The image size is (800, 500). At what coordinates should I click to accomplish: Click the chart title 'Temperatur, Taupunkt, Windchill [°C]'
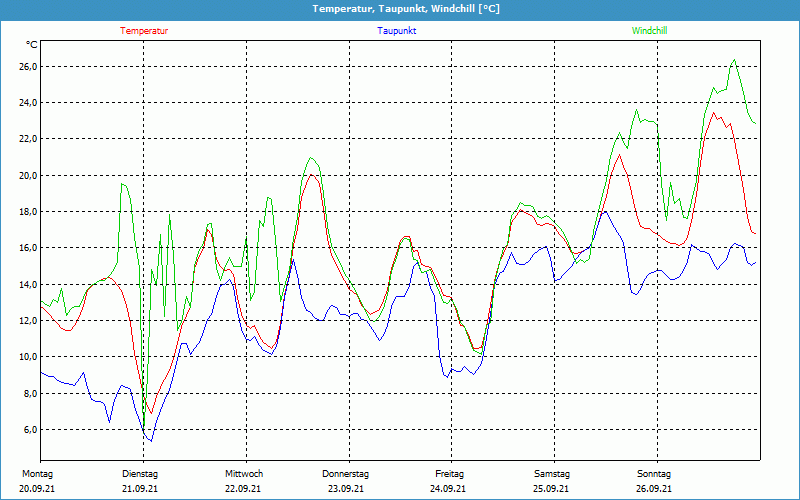pos(406,9)
